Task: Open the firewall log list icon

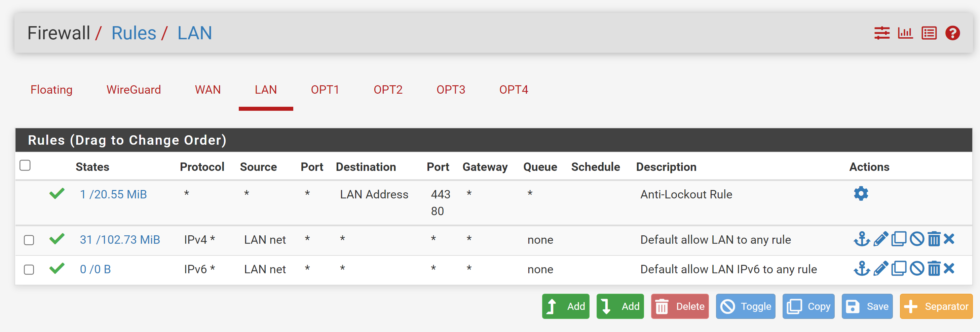Action: coord(929,33)
